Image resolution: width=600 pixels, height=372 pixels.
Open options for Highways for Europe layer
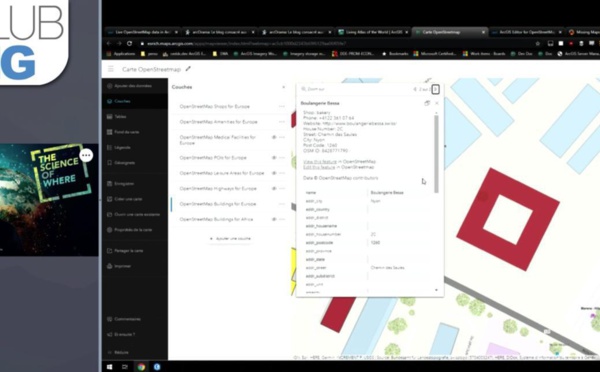point(282,188)
